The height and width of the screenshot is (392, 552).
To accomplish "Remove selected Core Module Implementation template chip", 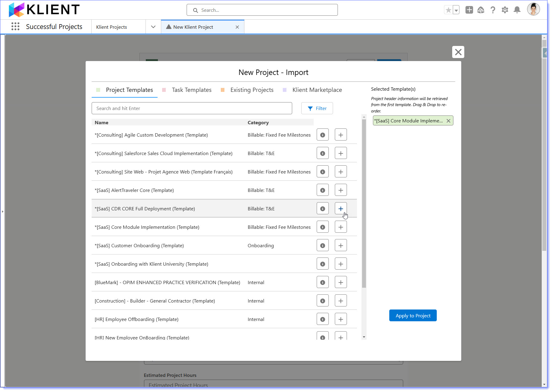I will (448, 121).
